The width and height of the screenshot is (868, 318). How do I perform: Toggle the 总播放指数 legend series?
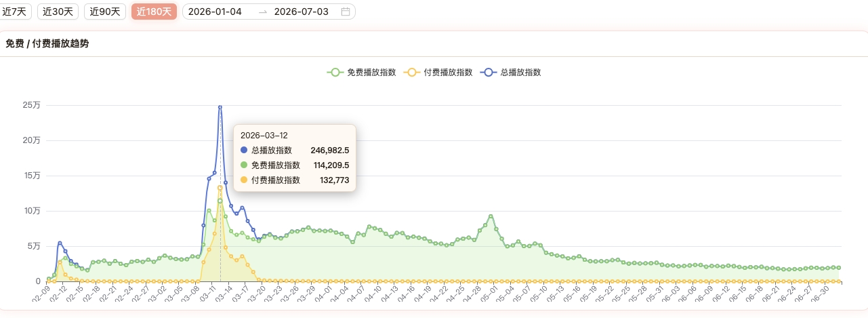click(x=510, y=72)
